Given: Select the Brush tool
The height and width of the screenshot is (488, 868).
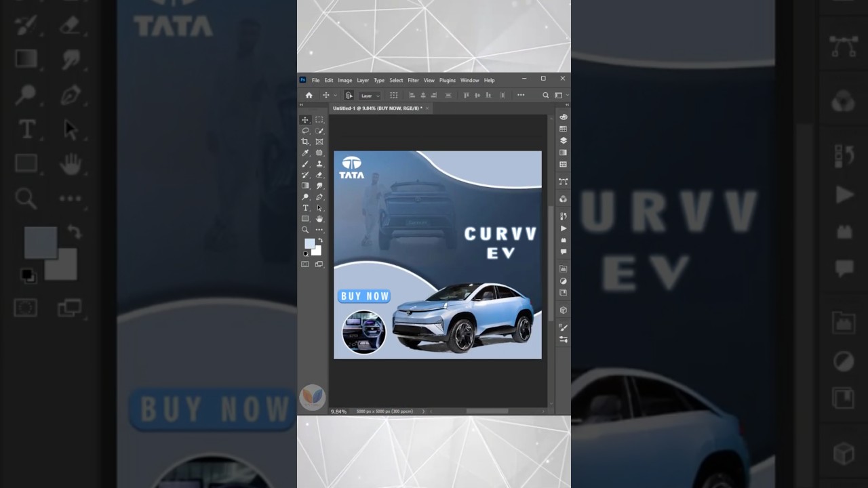Looking at the screenshot, I should pyautogui.click(x=305, y=164).
